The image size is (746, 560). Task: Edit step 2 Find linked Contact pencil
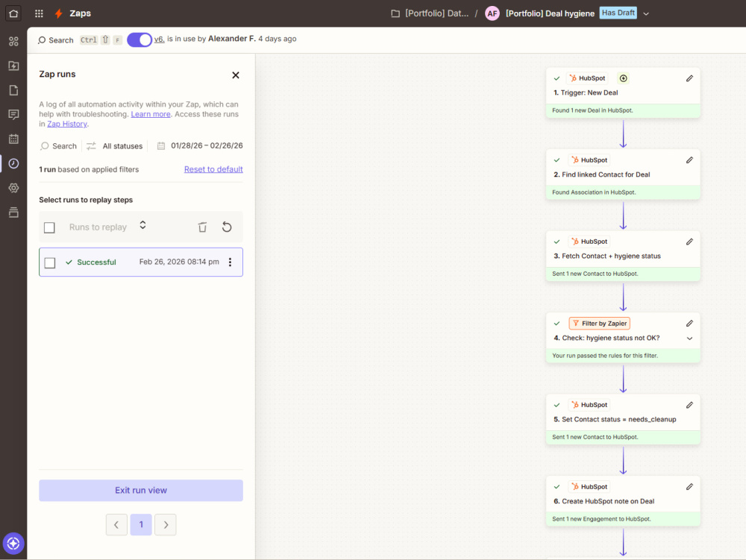point(689,160)
